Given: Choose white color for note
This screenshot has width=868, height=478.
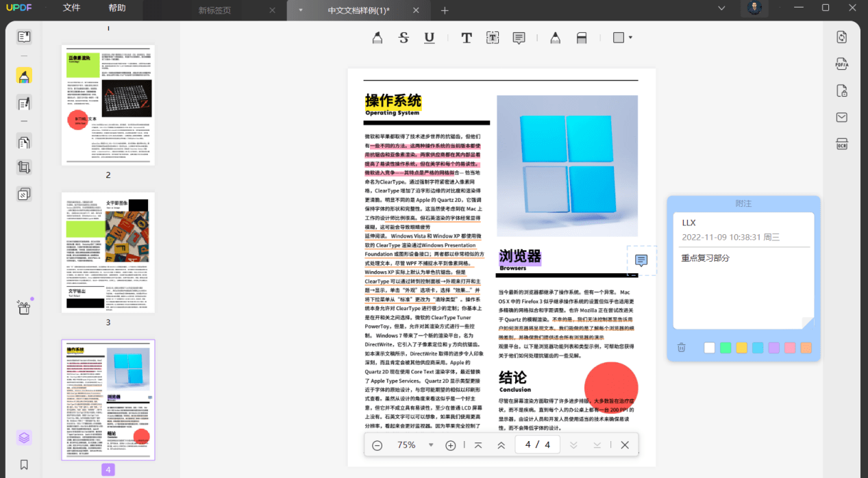Looking at the screenshot, I should coord(709,348).
